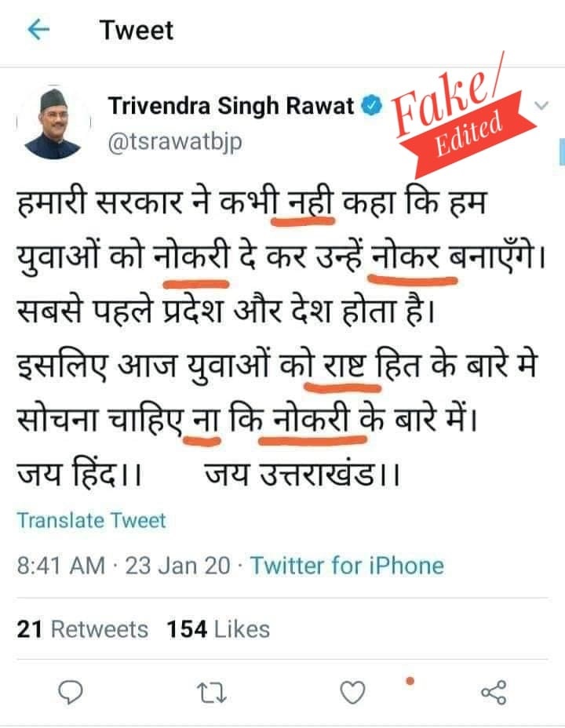Open the Twitter for iPhone source link
This screenshot has height=728, width=565.
click(x=348, y=566)
